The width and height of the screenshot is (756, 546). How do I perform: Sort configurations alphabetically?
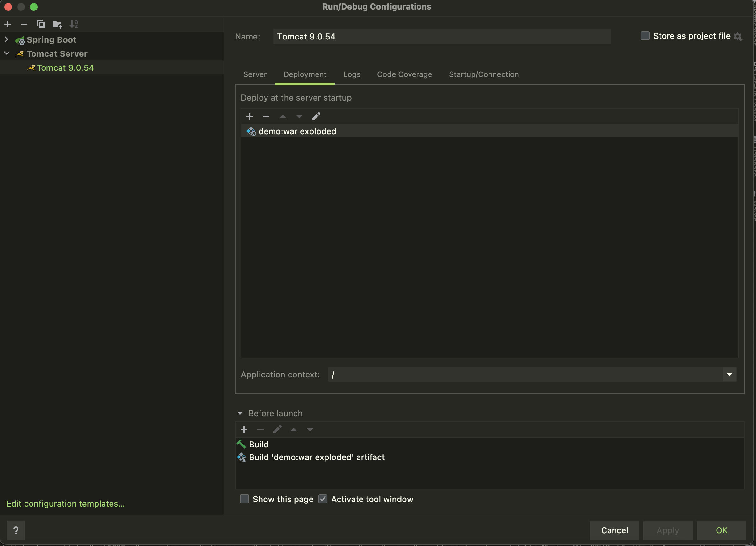[x=74, y=24]
